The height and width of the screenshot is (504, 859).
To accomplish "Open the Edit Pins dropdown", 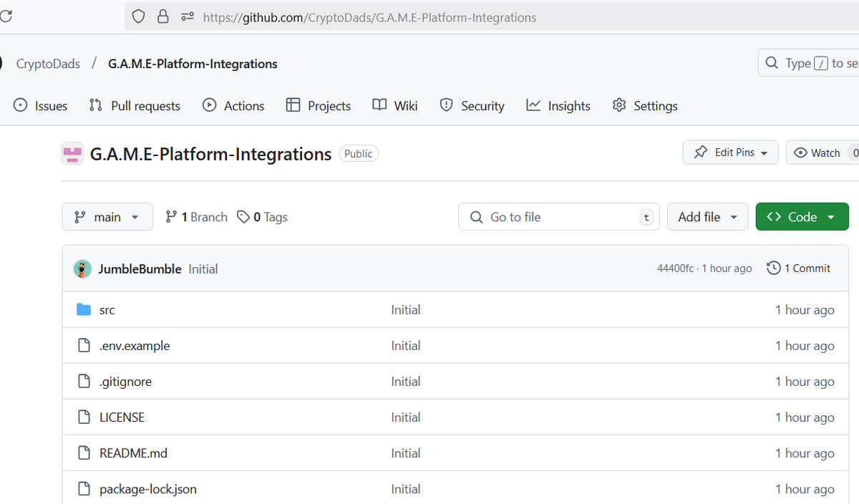I will tap(731, 152).
